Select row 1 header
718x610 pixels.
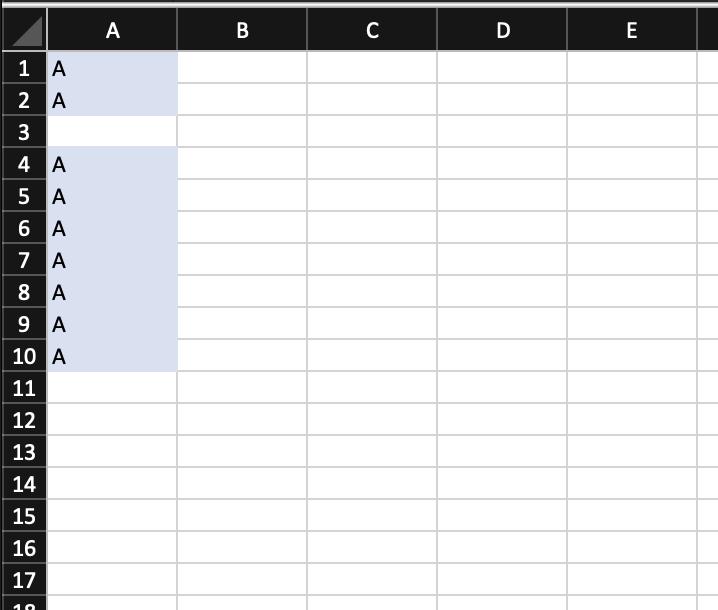point(24,68)
